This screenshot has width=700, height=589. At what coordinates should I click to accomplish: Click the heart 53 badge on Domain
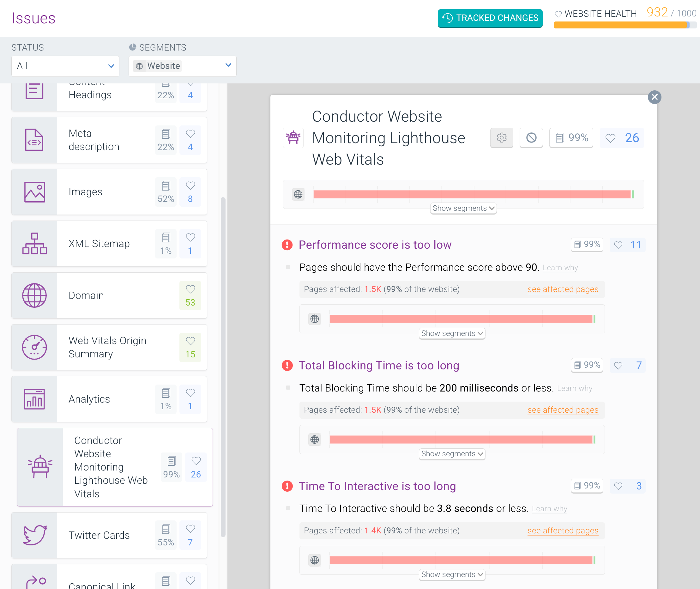(190, 295)
